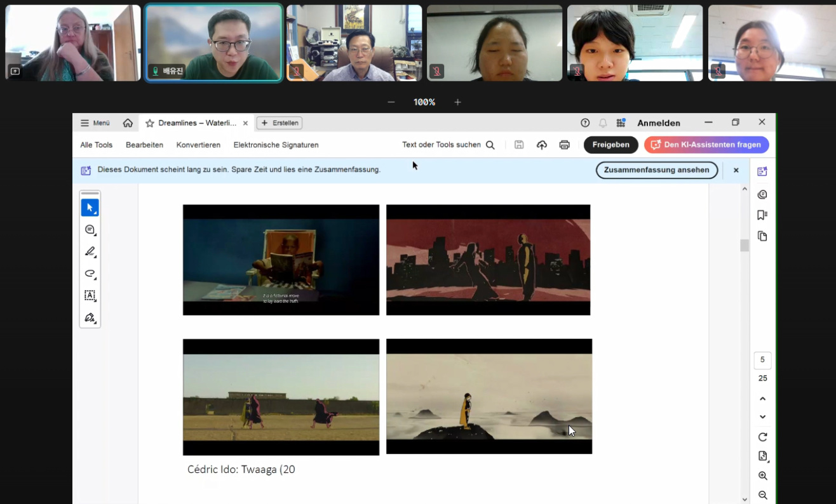
Task: Select the freehand Draw tool
Action: pyautogui.click(x=90, y=274)
